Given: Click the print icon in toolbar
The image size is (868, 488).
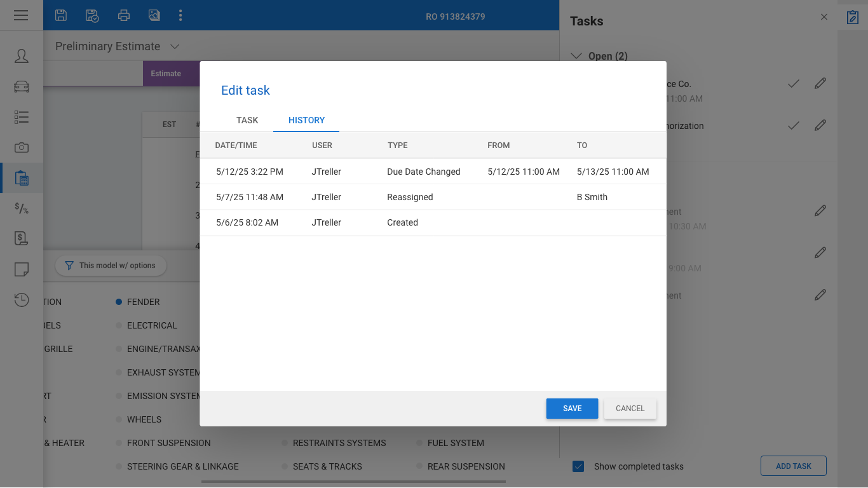Looking at the screenshot, I should (124, 15).
